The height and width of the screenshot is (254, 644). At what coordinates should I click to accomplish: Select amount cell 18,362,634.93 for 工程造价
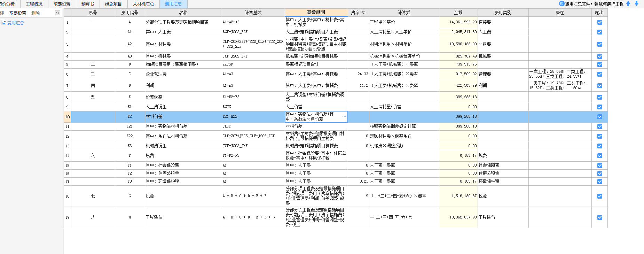pos(458,217)
